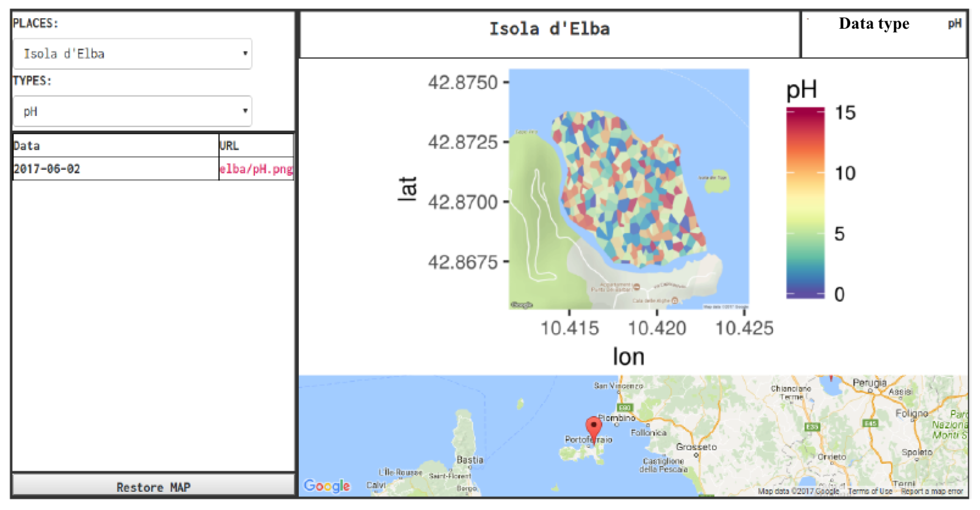Click the Grosseto city label on map
The image size is (980, 510).
696,447
